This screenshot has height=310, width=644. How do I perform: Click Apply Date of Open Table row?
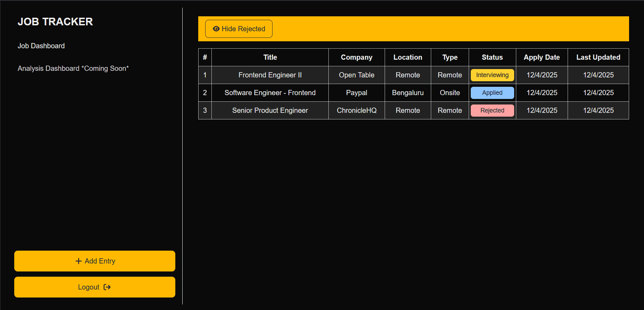tap(542, 75)
